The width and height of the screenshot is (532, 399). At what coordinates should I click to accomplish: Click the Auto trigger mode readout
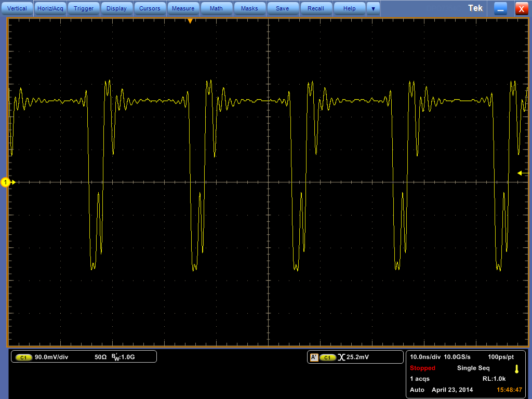(417, 390)
